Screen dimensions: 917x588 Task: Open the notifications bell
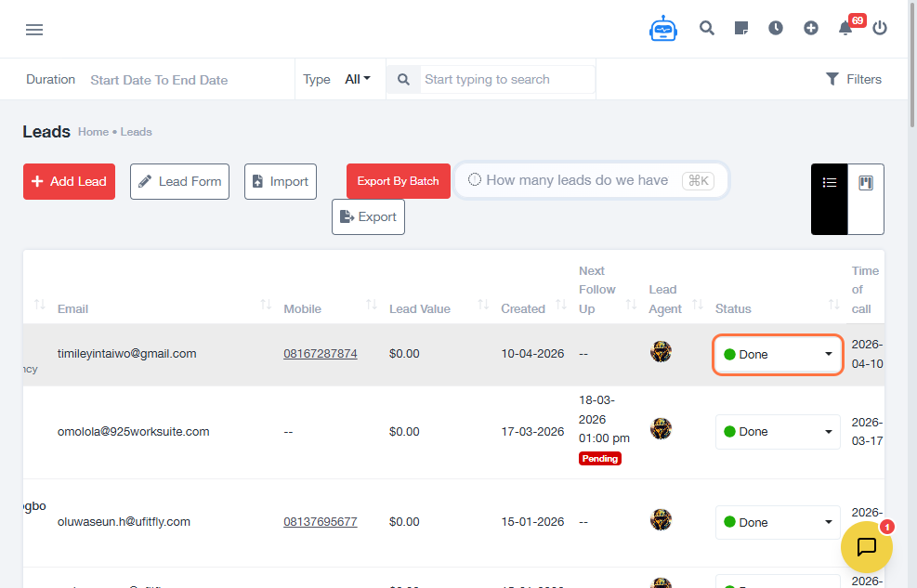coord(845,29)
